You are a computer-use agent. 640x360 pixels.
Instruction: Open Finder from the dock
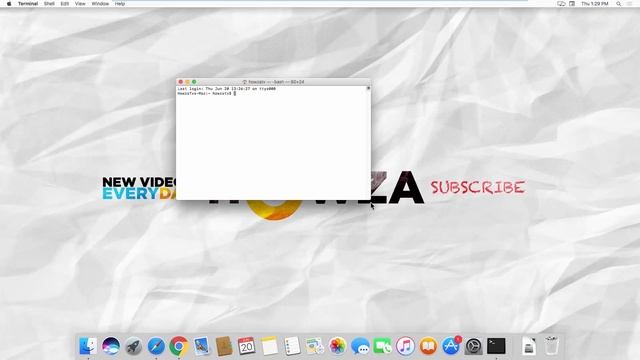pyautogui.click(x=88, y=346)
